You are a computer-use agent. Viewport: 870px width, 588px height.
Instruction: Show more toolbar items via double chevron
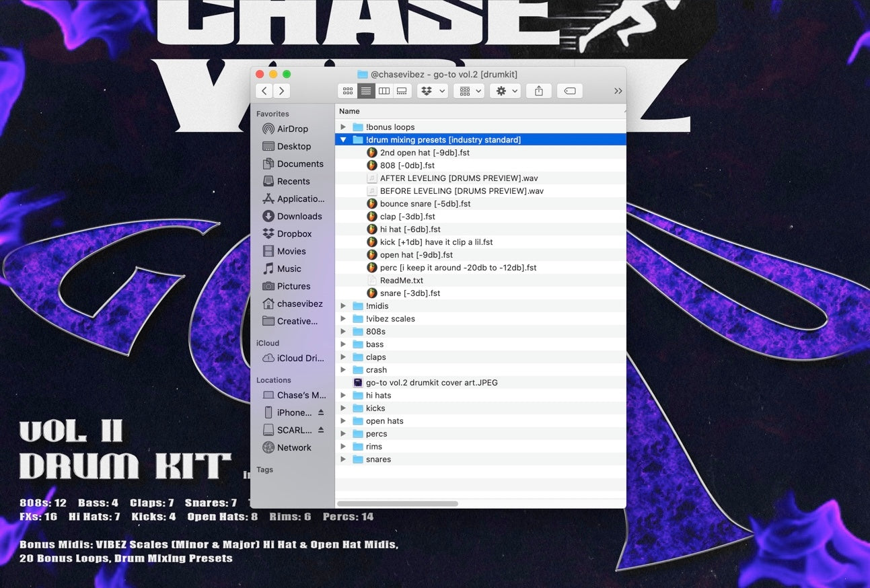pos(618,91)
